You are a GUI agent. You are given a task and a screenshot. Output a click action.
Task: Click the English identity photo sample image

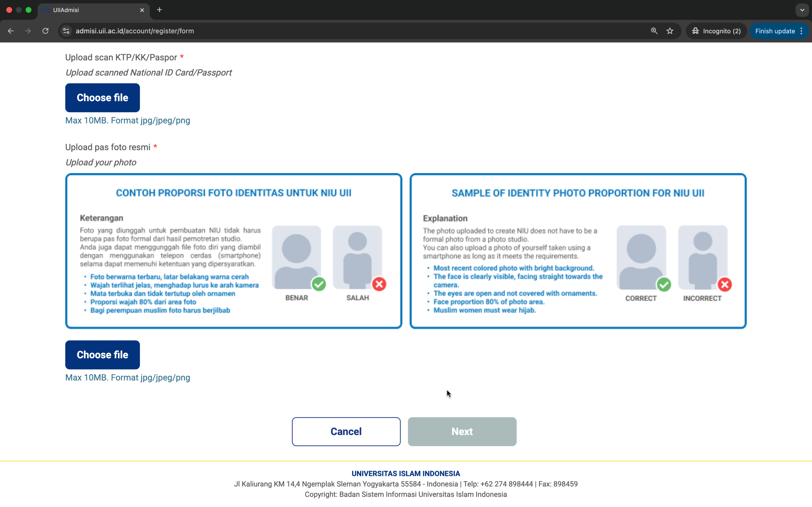578,251
